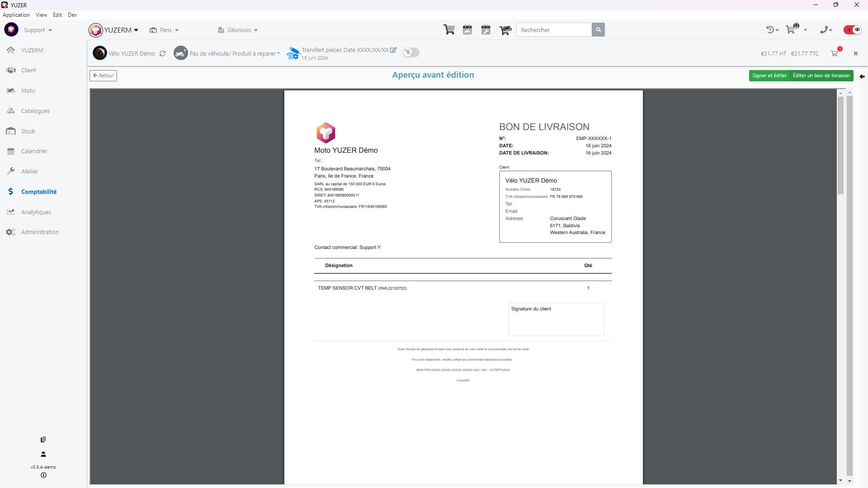Edit the Transfert pièces title via pencil icon
This screenshot has width=868, height=488.
pos(393,50)
